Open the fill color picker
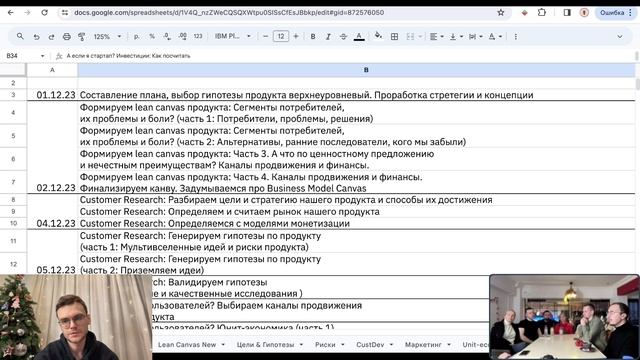The image size is (640, 360). pyautogui.click(x=378, y=36)
